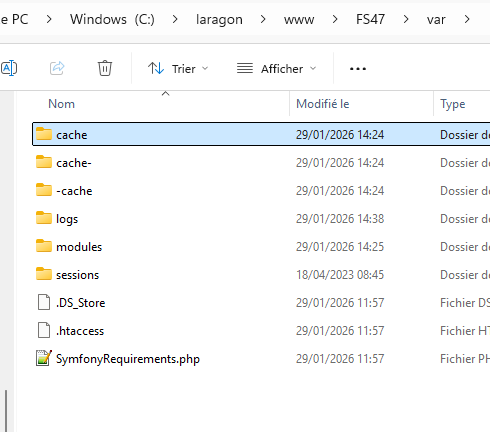The height and width of the screenshot is (432, 490).
Task: Click the Delete trash icon
Action: pos(105,68)
